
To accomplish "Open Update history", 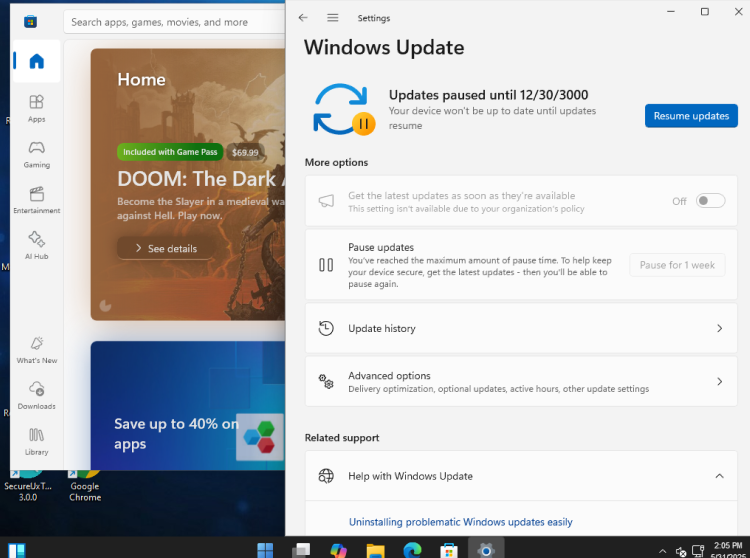I will 521,328.
